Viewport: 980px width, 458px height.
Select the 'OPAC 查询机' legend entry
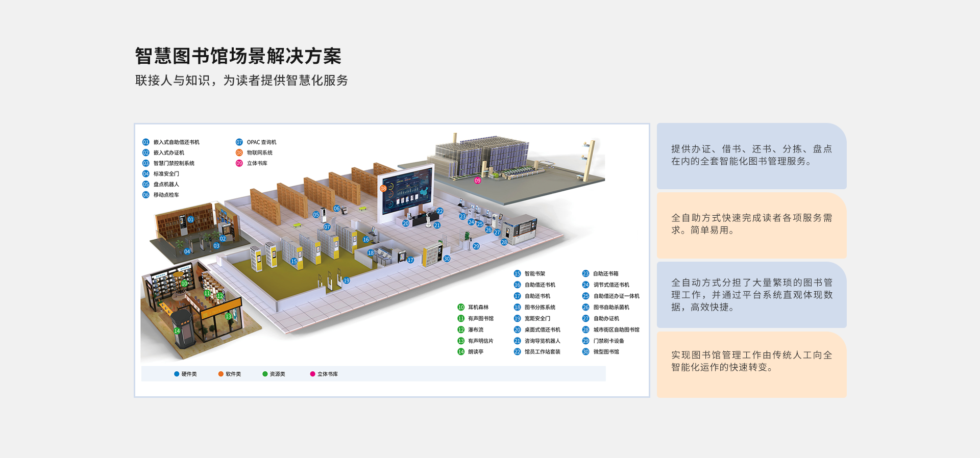261,142
